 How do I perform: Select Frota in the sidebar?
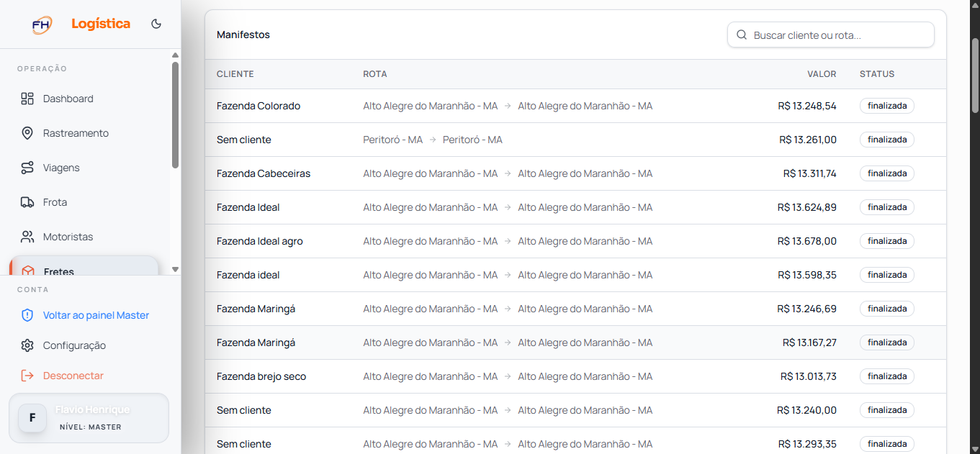pos(90,202)
